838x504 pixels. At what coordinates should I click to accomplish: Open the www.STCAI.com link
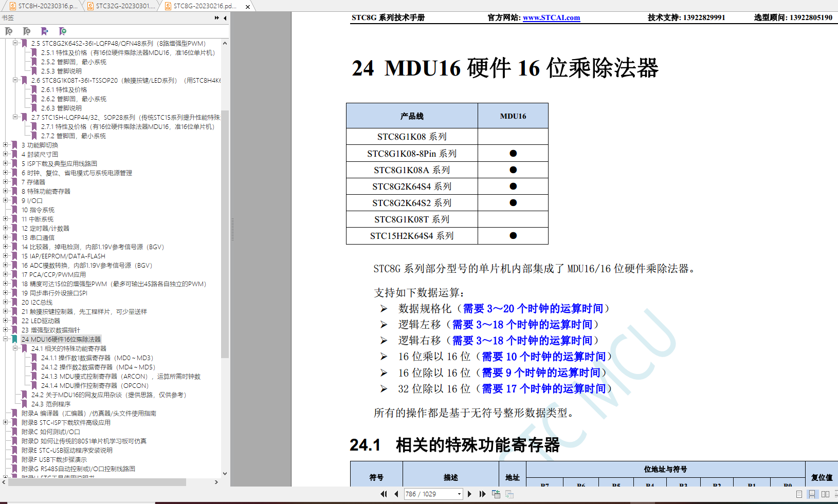pos(551,17)
